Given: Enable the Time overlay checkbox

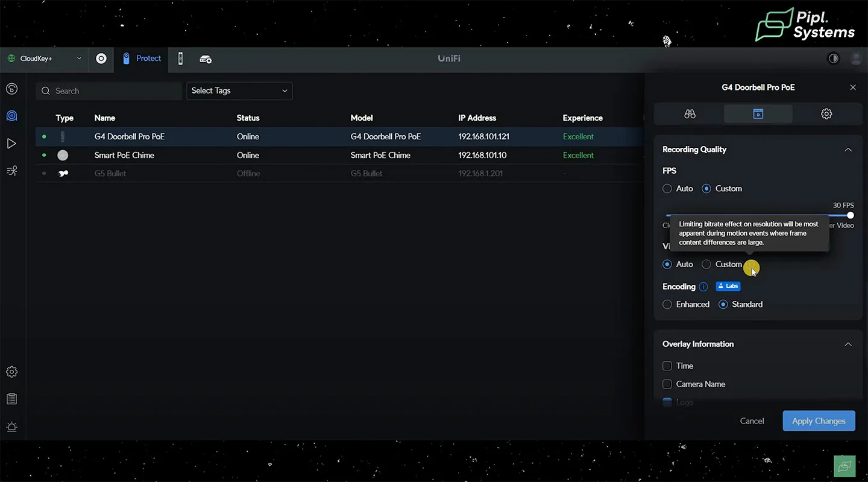Looking at the screenshot, I should (667, 366).
